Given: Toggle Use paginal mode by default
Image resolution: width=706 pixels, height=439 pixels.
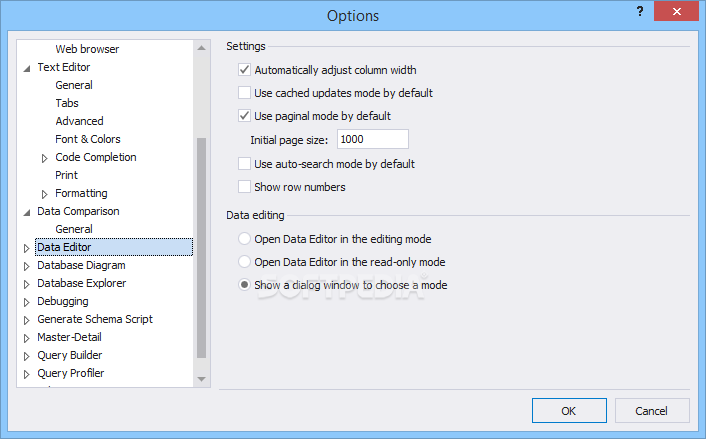Looking at the screenshot, I should coord(244,116).
